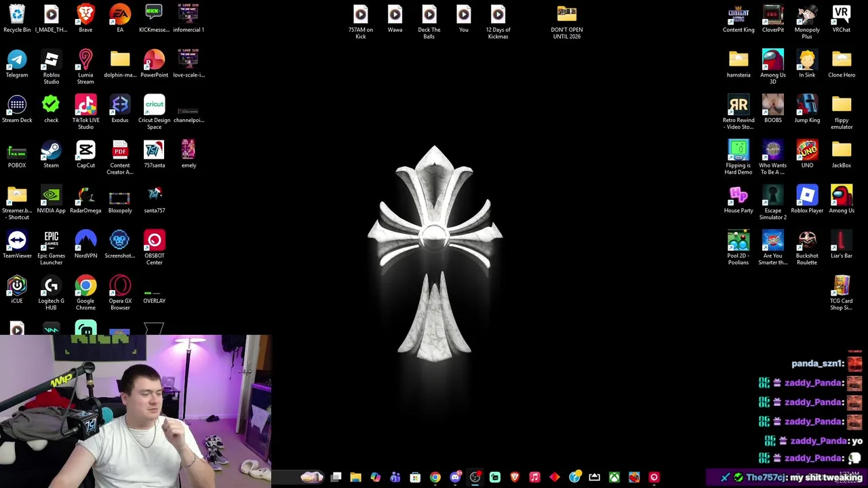Image resolution: width=868 pixels, height=488 pixels.
Task: Launch CapCut desktop shortcut
Action: point(85,154)
